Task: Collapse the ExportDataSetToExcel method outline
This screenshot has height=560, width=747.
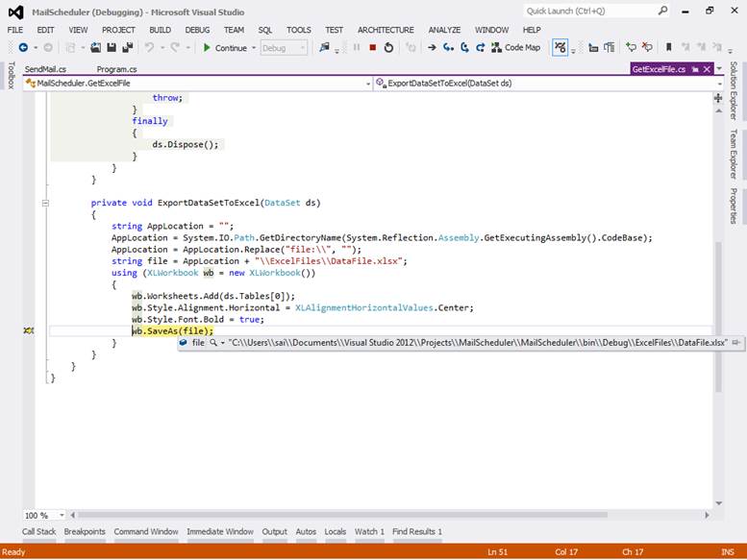Action: point(45,203)
